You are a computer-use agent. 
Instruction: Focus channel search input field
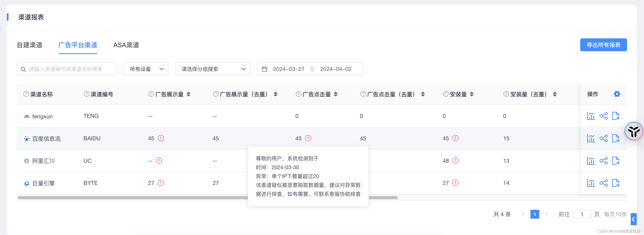[x=67, y=69]
